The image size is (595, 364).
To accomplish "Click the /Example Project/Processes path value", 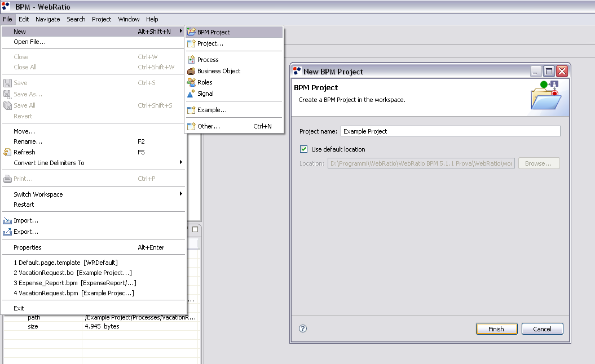I will (140, 317).
